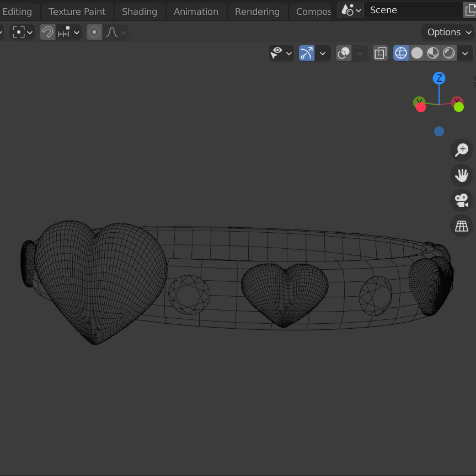476x476 pixels.
Task: Click the negative Z axis blue dot
Action: point(439,131)
